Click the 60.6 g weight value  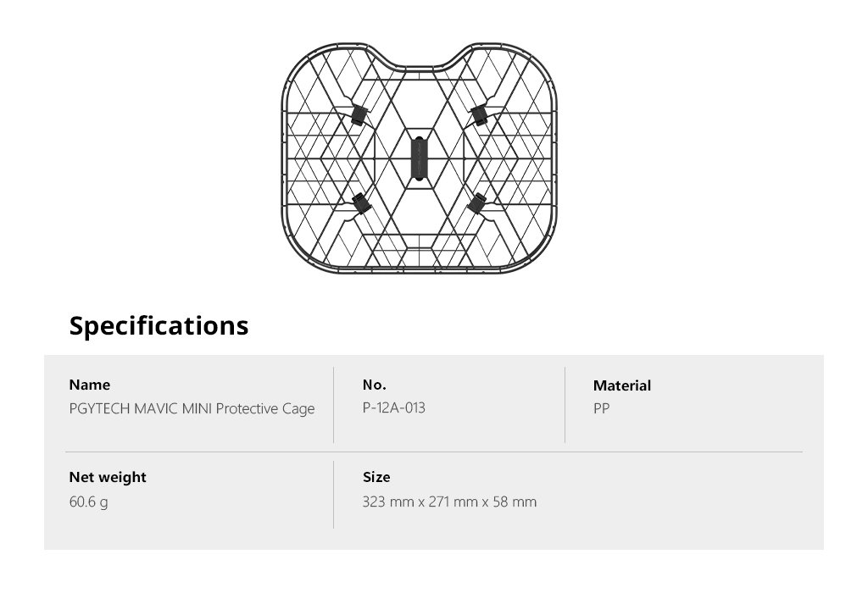tap(88, 502)
